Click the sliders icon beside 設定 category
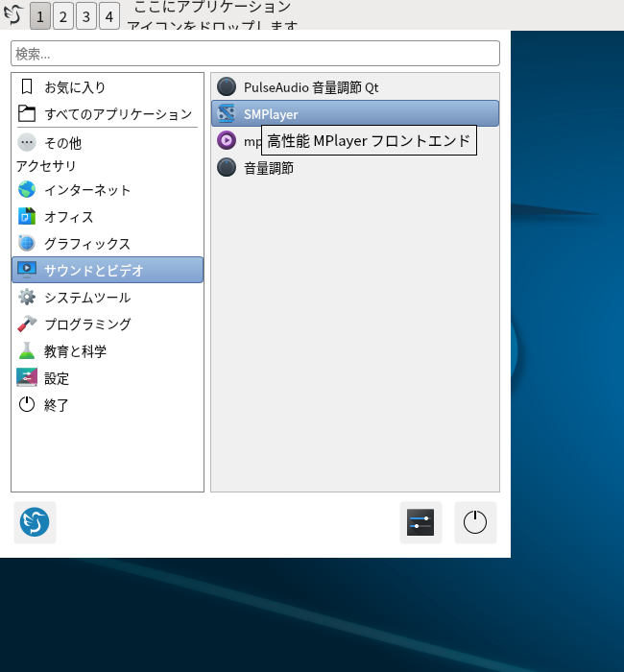The height and width of the screenshot is (672, 624). click(x=27, y=377)
